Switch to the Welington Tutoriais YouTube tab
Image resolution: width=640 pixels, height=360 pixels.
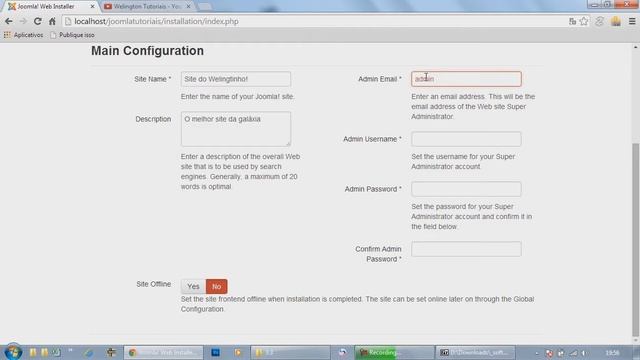tap(147, 7)
